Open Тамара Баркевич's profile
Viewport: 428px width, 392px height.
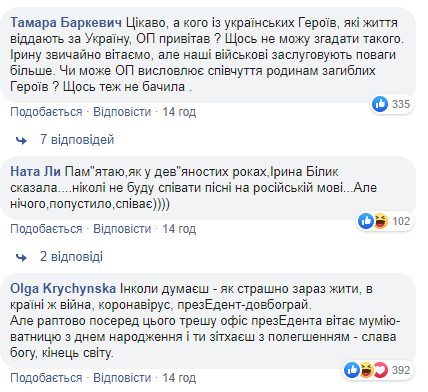tap(66, 23)
